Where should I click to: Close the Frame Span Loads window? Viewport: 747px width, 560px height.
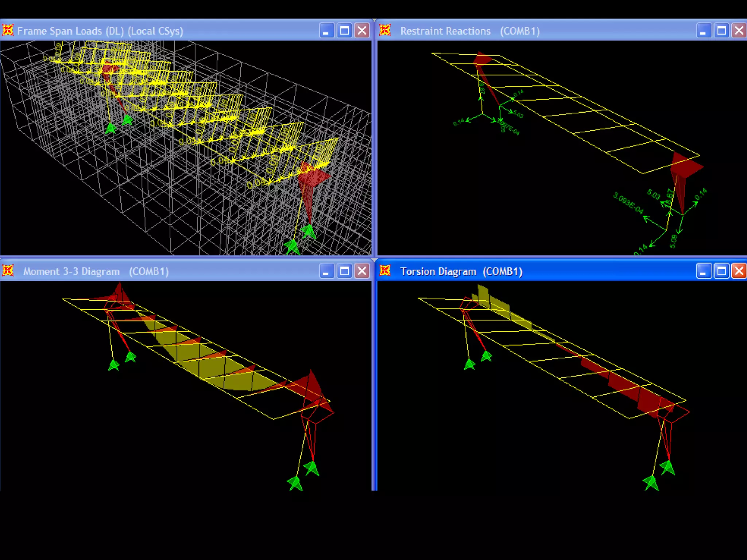tap(362, 31)
